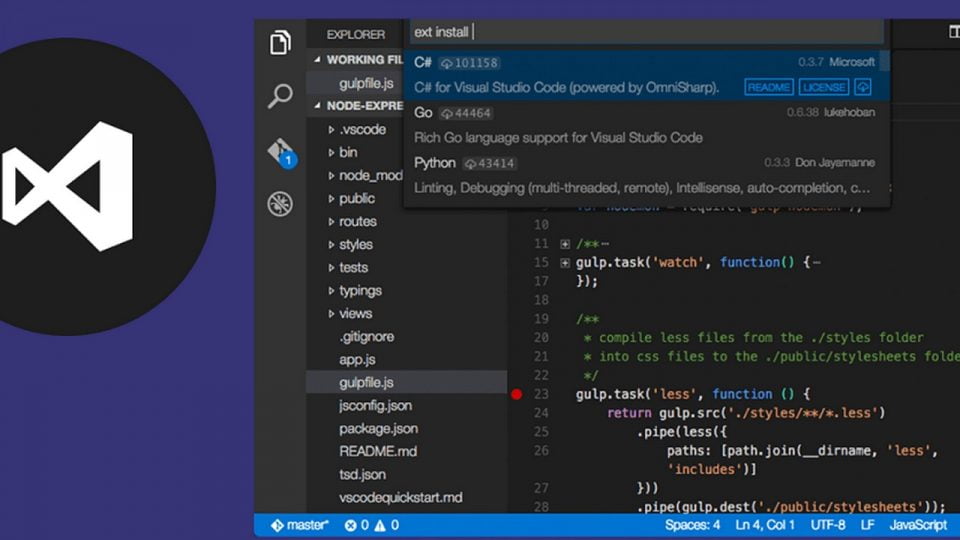Select gulpfile.js under Working Files

(366, 83)
